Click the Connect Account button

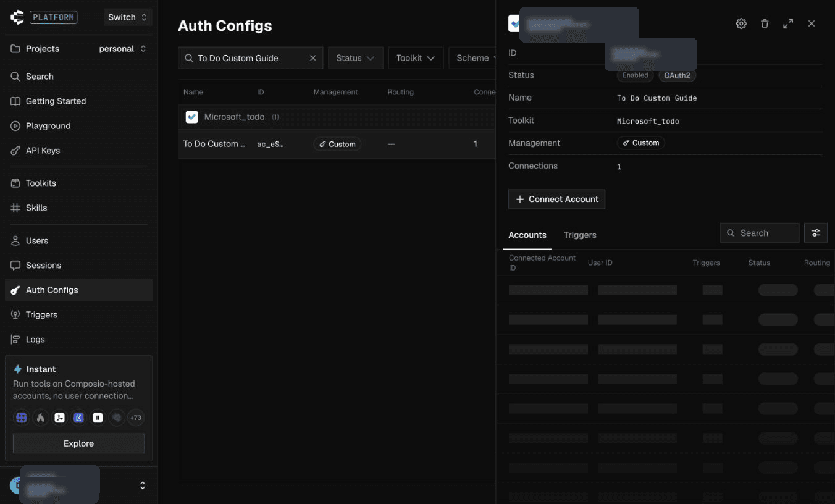[556, 199]
